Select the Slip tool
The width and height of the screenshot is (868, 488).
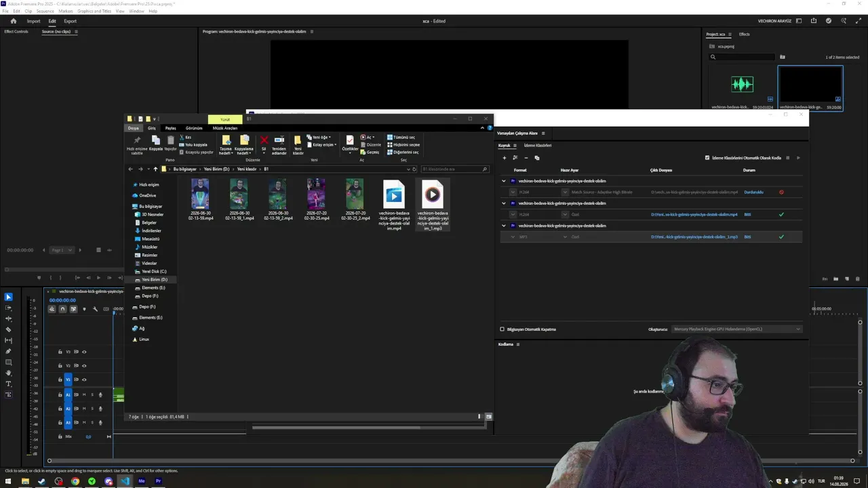(x=8, y=340)
